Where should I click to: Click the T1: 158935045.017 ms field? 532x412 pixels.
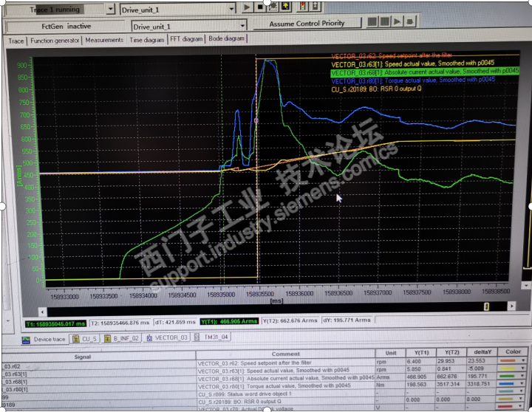point(55,324)
